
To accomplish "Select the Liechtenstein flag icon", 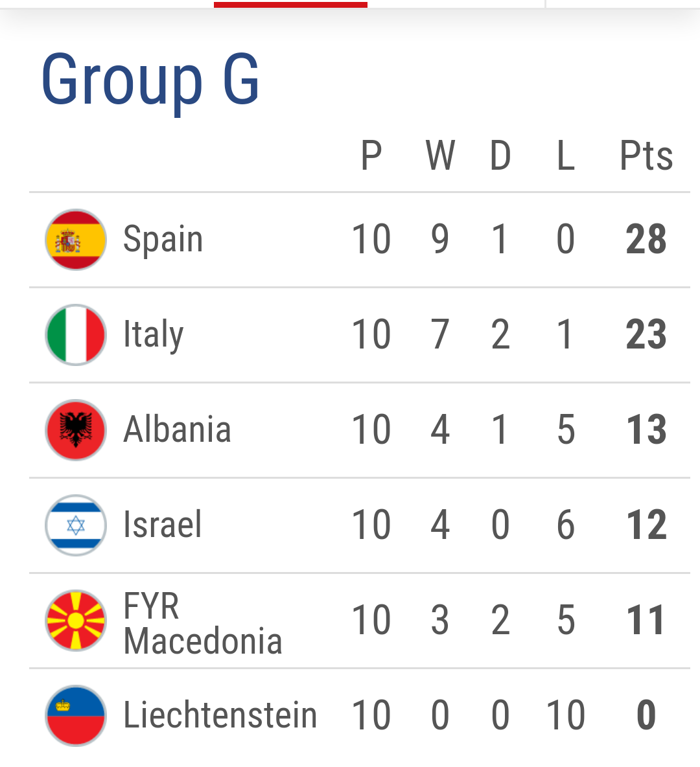I will (x=76, y=716).
